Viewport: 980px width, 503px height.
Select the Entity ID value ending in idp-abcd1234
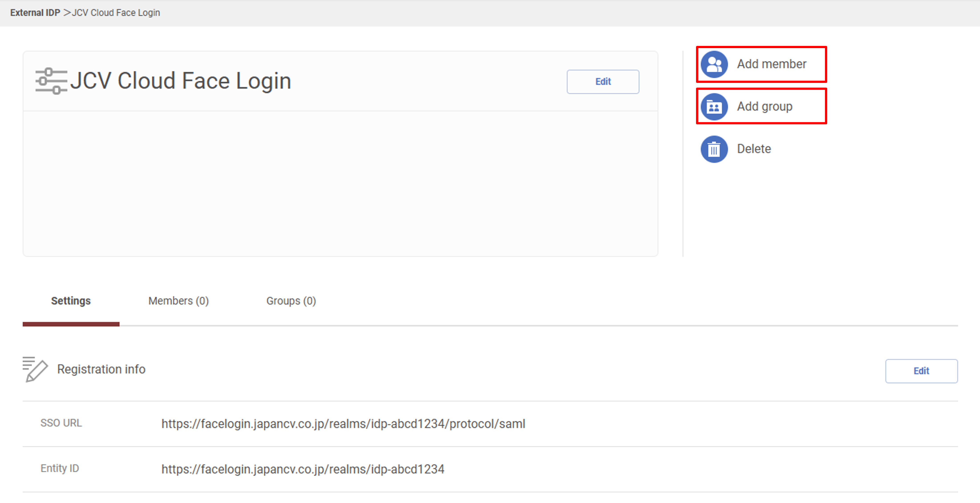pos(303,469)
